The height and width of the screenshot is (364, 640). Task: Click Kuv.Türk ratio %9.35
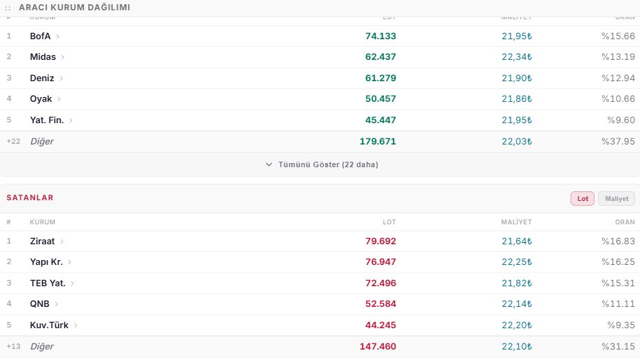(621, 325)
